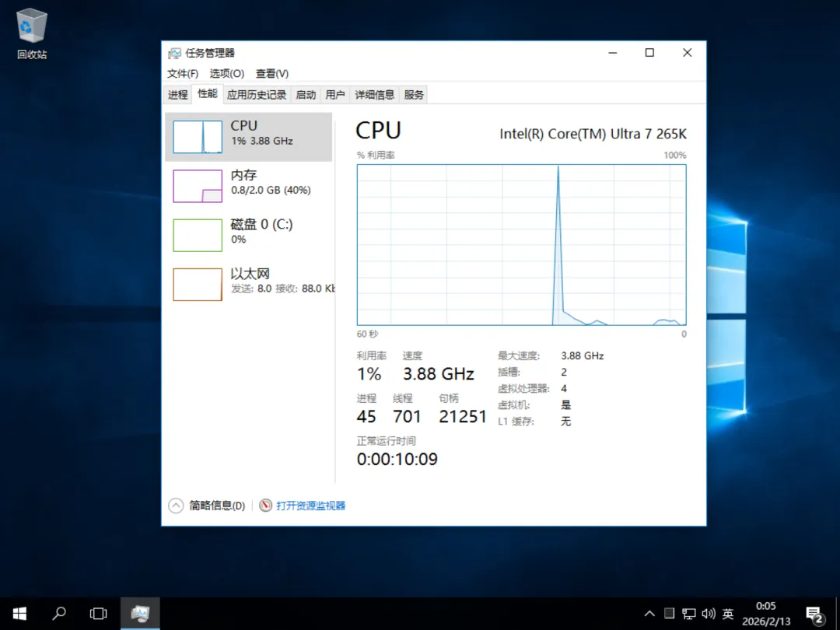The height and width of the screenshot is (630, 840).
Task: Click the speed value 3.88 GHz under 速度
Action: coord(439,374)
